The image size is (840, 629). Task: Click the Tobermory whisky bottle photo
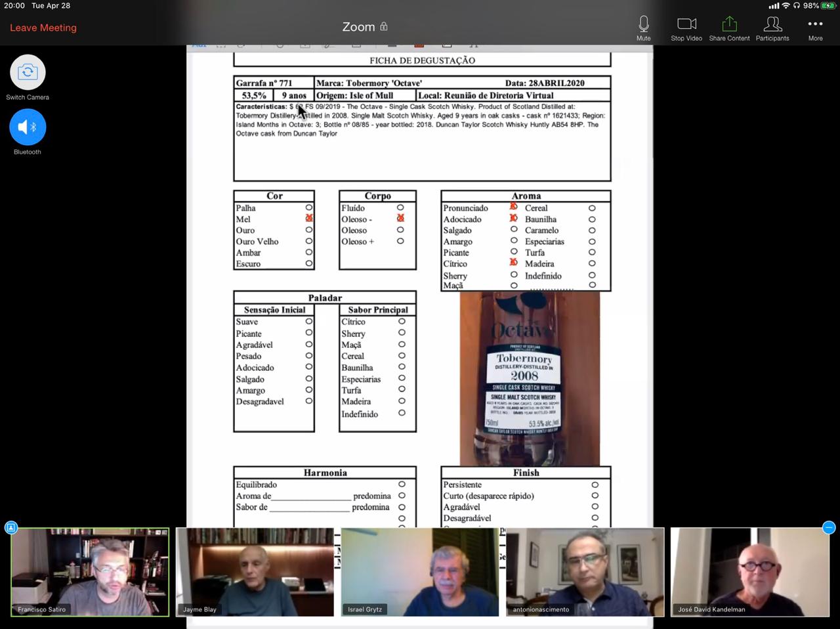tap(529, 379)
